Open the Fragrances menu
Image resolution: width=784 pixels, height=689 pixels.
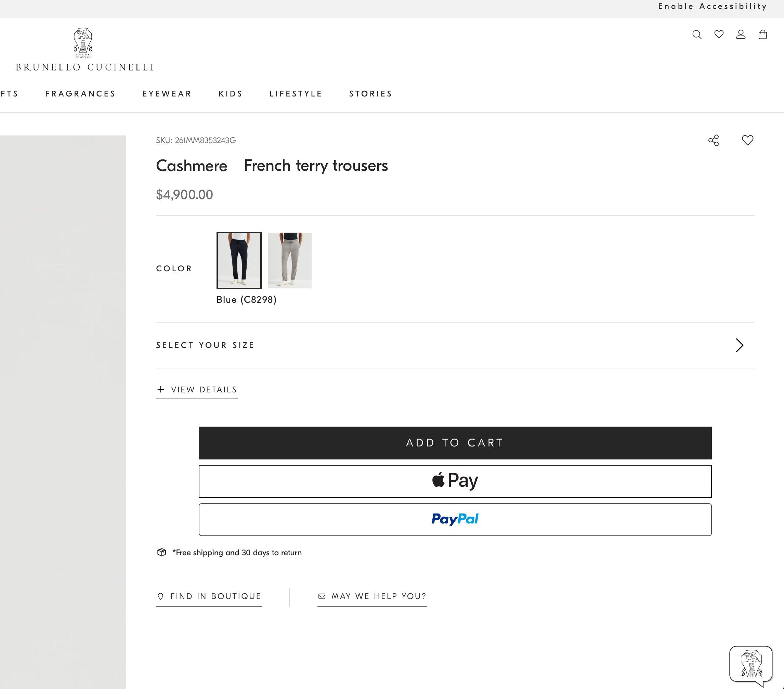click(80, 94)
